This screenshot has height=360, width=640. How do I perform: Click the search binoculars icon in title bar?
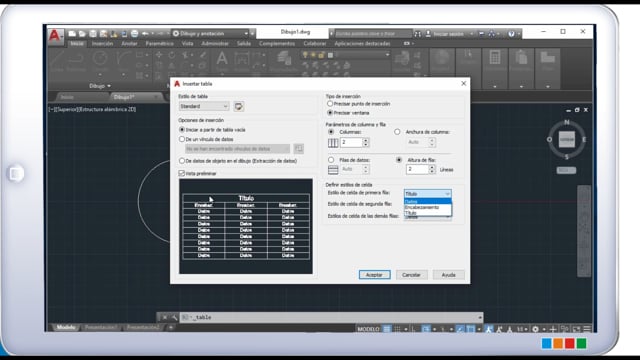[x=418, y=34]
